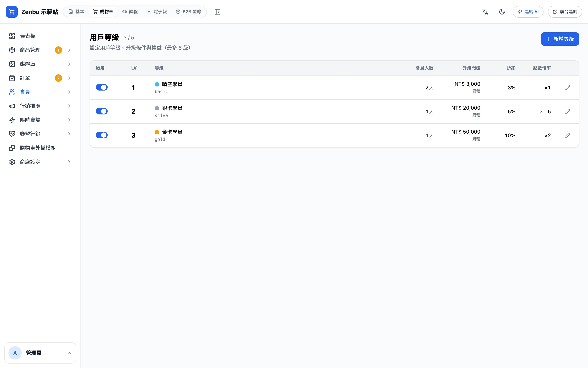Click the 連結 AI button
The image size is (588, 368).
click(528, 12)
